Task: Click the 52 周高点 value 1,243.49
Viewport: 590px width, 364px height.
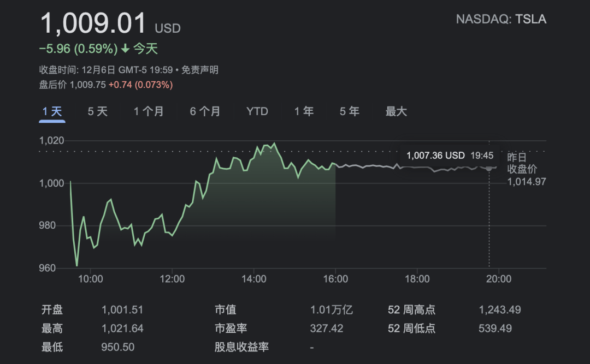Action: tap(500, 310)
